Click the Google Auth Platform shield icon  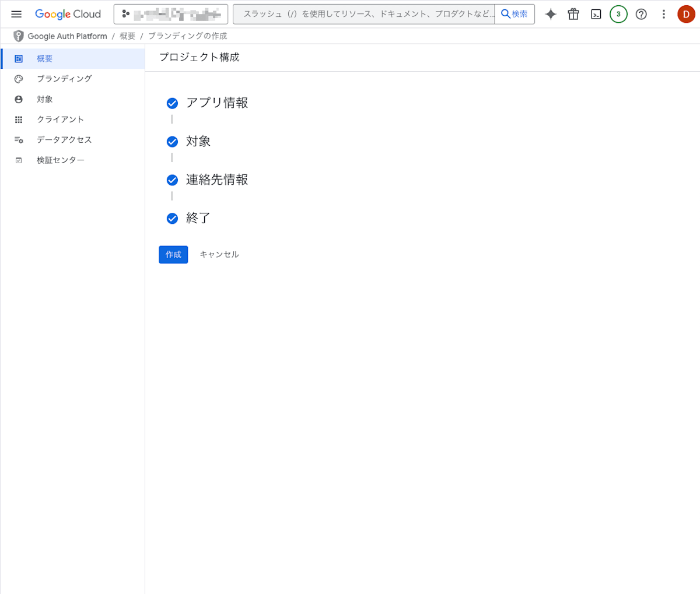[x=19, y=36]
